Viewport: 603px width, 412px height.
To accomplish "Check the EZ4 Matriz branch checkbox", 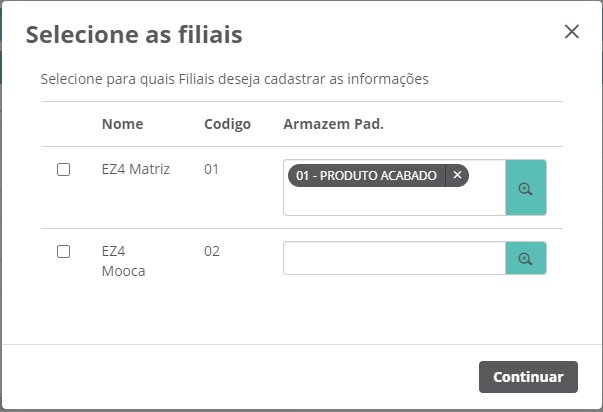I will [63, 169].
